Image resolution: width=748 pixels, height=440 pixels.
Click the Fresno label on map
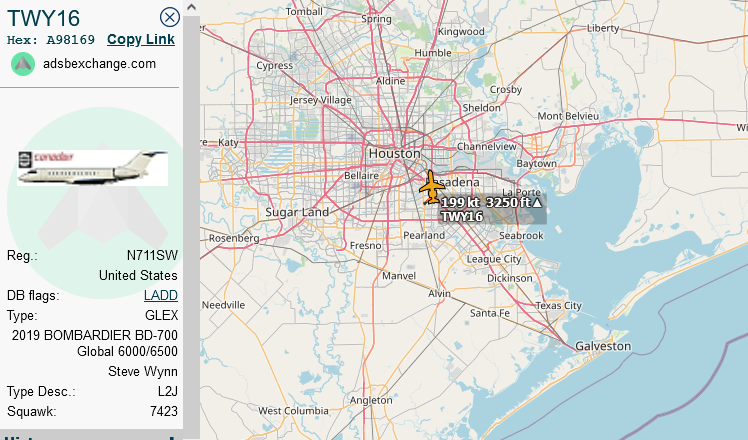(365, 245)
